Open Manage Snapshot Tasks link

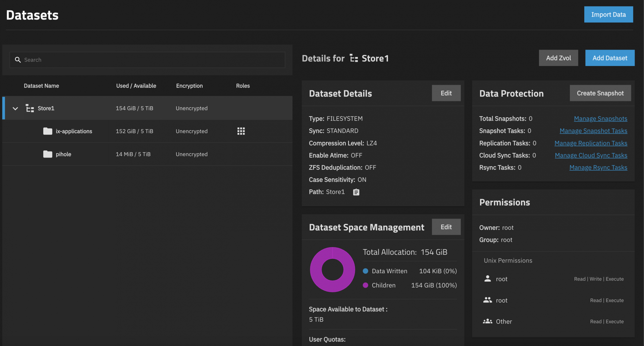click(593, 131)
